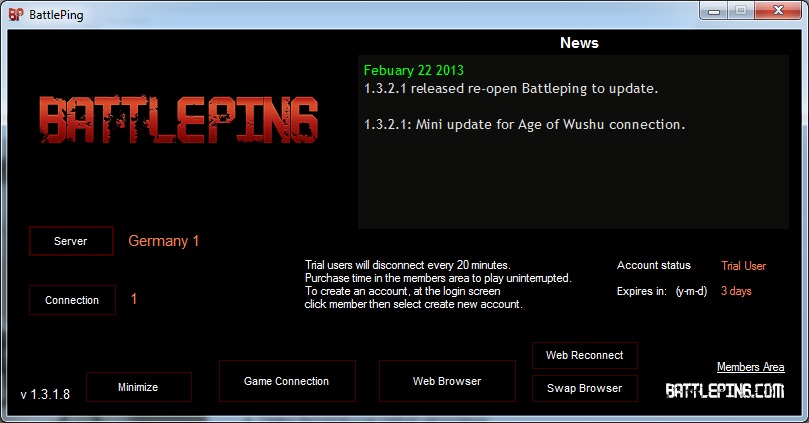
Task: Click the title bar minimize button
Action: (x=714, y=10)
